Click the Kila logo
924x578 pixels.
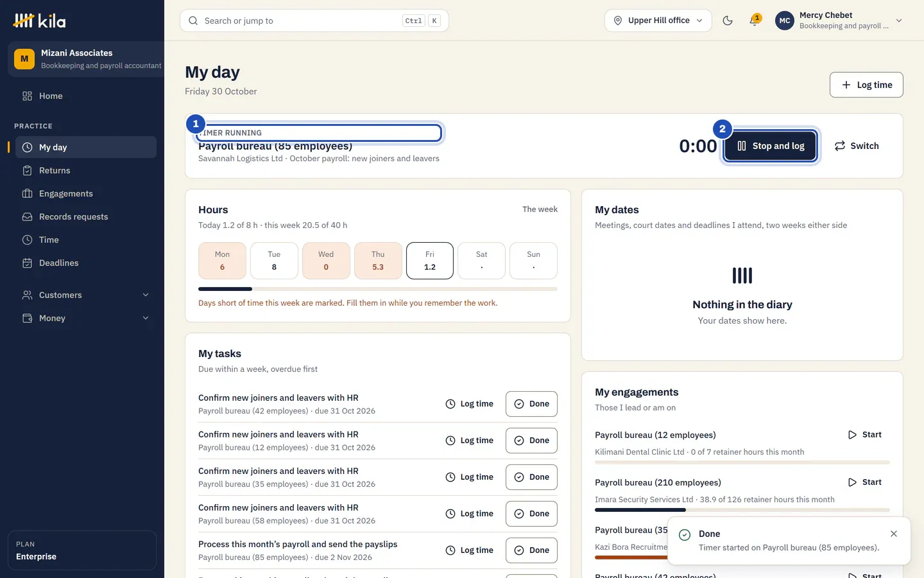(x=39, y=21)
